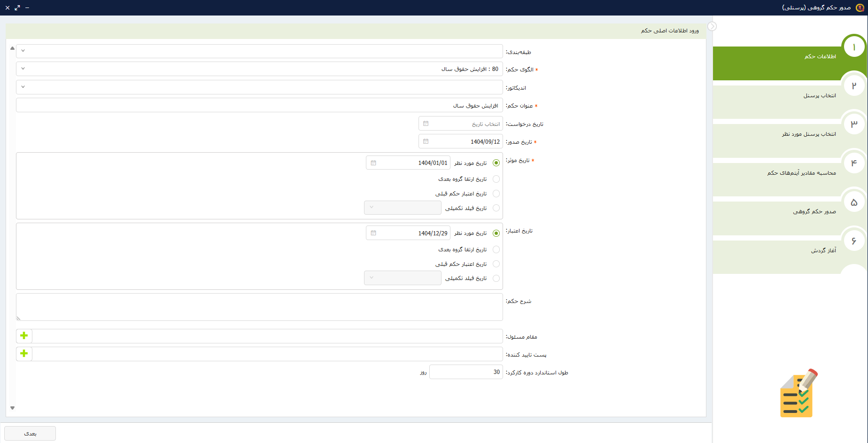The height and width of the screenshot is (443, 868).
Task: Click calendar icon beside 1404/12/29 date
Action: pyautogui.click(x=373, y=233)
